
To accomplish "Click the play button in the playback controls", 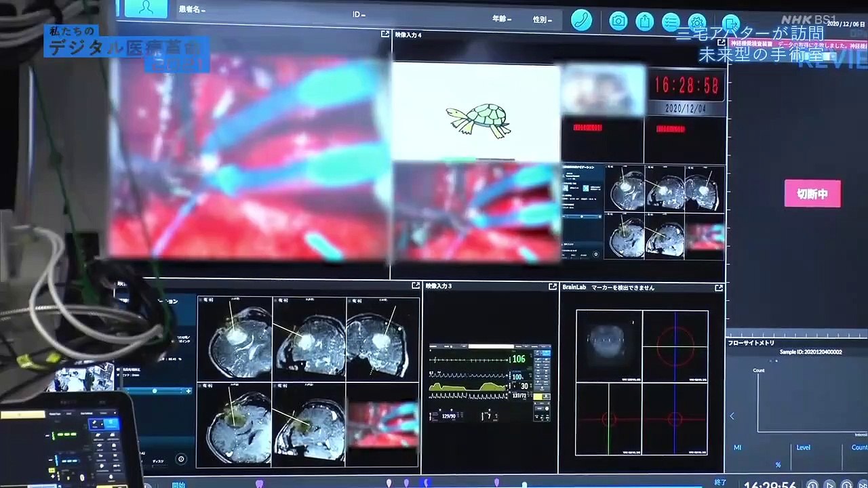I will tap(829, 485).
